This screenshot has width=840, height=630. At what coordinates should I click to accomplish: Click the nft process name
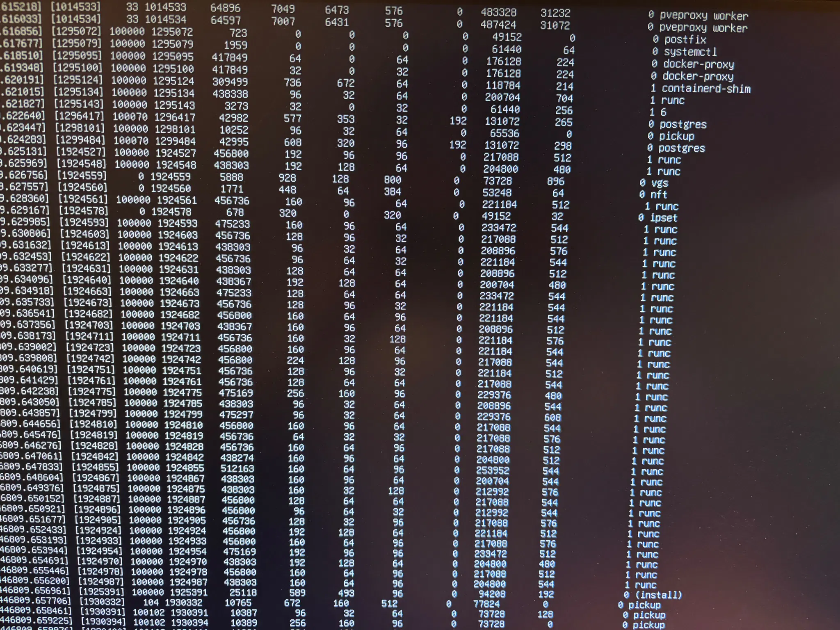click(658, 195)
